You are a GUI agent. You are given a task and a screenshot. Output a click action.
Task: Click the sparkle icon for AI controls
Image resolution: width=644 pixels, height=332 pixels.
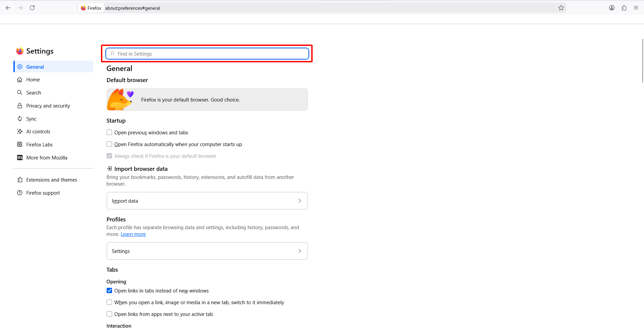click(20, 131)
